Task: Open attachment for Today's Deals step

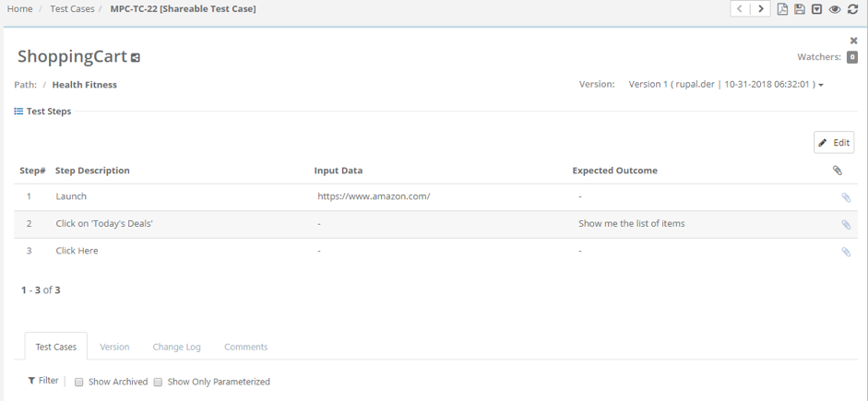Action: tap(846, 224)
